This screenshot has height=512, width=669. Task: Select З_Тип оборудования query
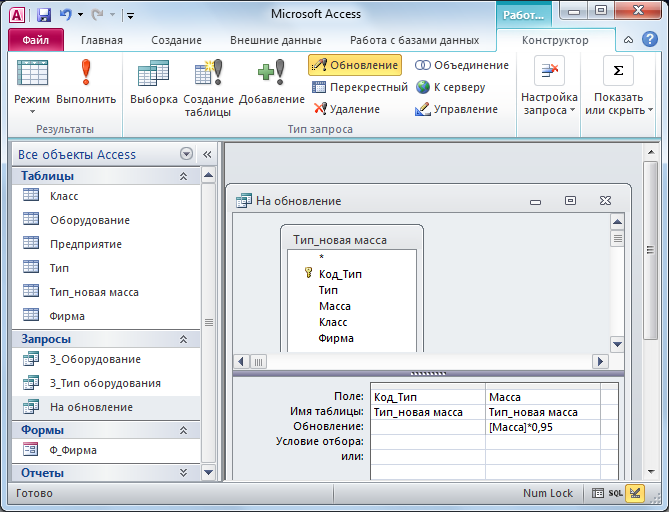click(x=106, y=383)
